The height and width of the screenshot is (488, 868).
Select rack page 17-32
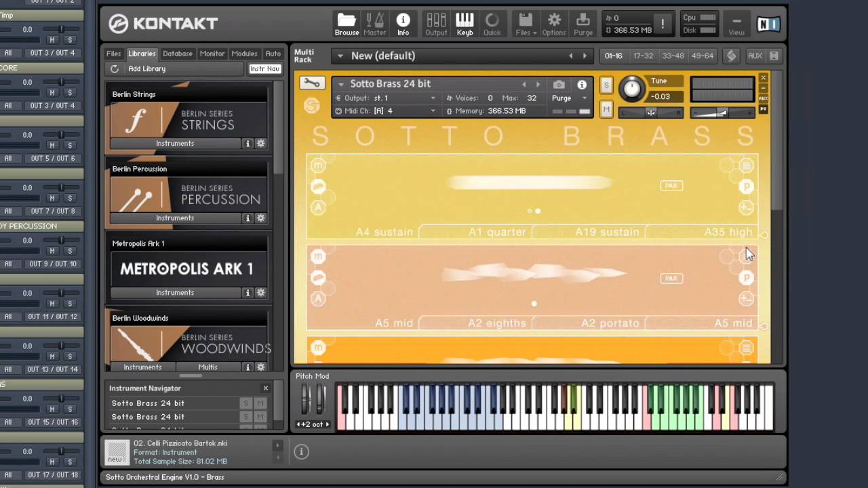point(642,56)
